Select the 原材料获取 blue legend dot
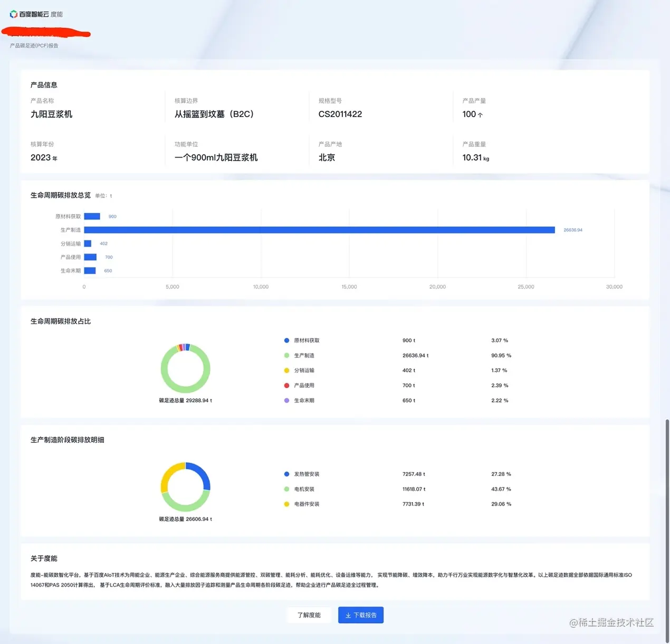Screen dimensions: 670x644 click(286, 341)
